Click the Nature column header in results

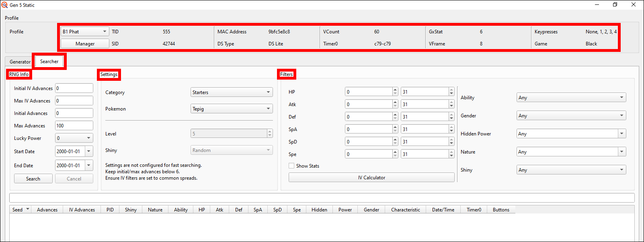tap(155, 209)
